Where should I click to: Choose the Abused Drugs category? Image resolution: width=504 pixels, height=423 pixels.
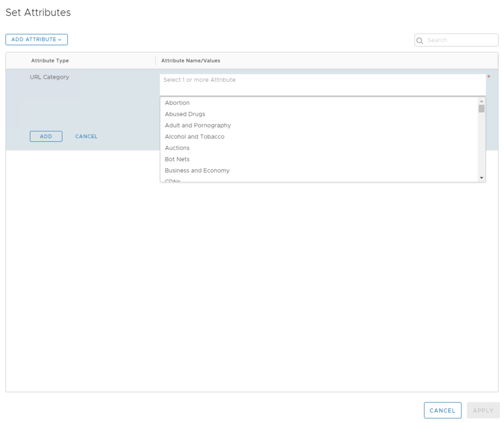click(x=185, y=114)
